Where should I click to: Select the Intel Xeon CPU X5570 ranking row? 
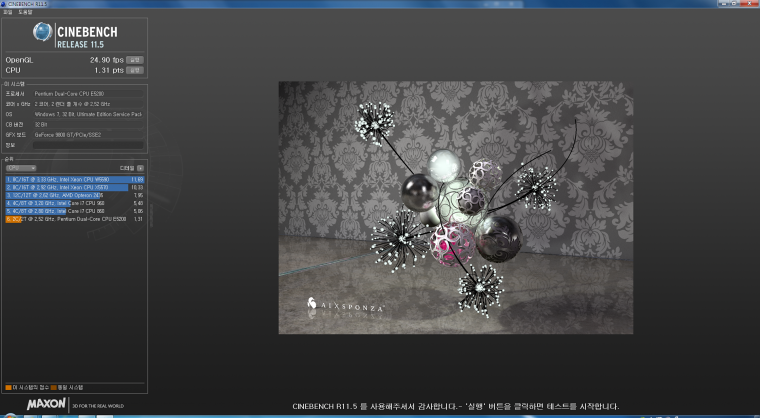pyautogui.click(x=75, y=187)
